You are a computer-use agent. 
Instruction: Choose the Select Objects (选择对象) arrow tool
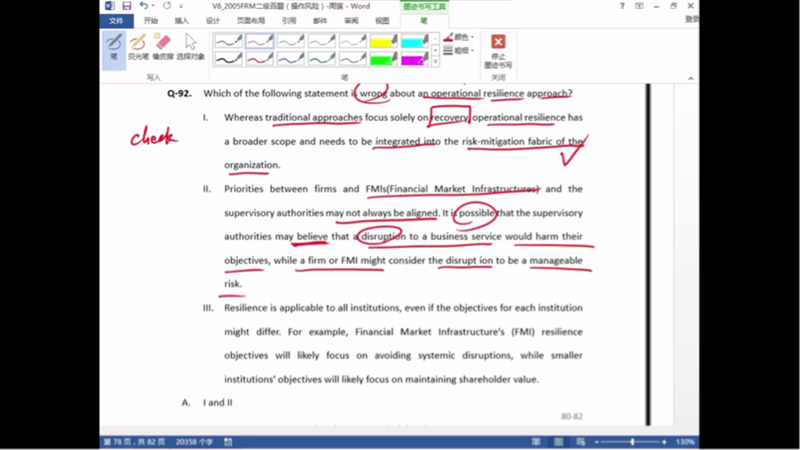(190, 47)
